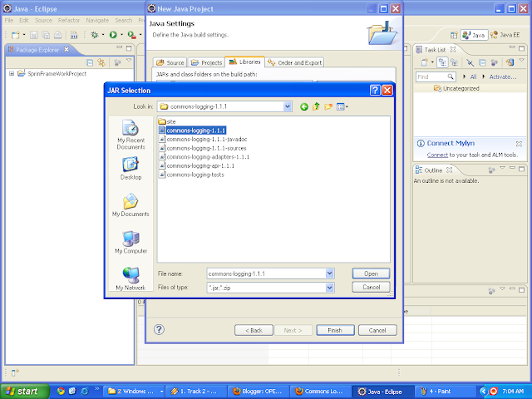Click Cancel in New Java Project wizard

[x=377, y=330]
